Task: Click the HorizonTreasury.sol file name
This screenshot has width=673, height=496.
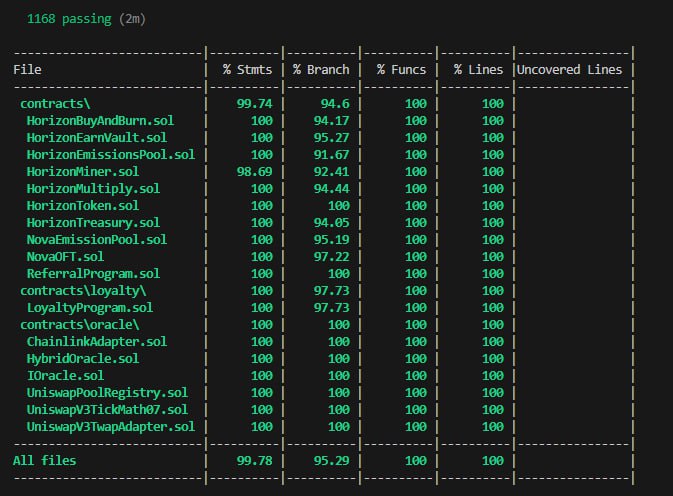Action: click(x=93, y=222)
